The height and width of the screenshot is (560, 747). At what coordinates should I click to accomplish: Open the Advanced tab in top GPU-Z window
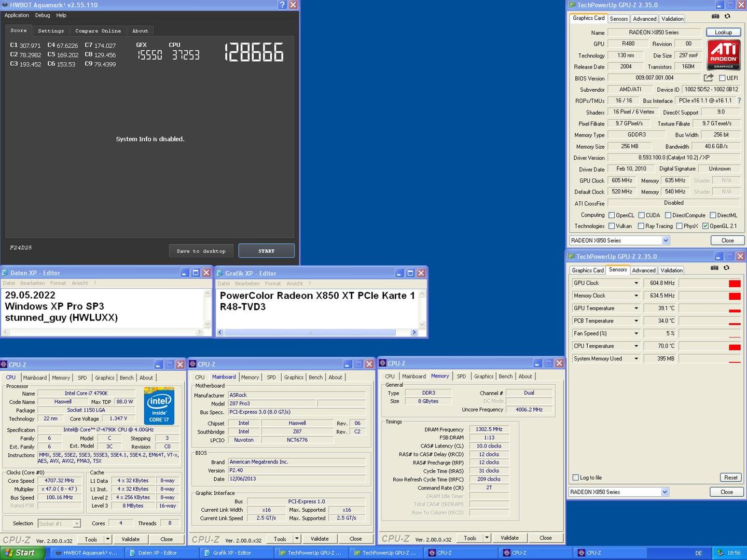644,19
